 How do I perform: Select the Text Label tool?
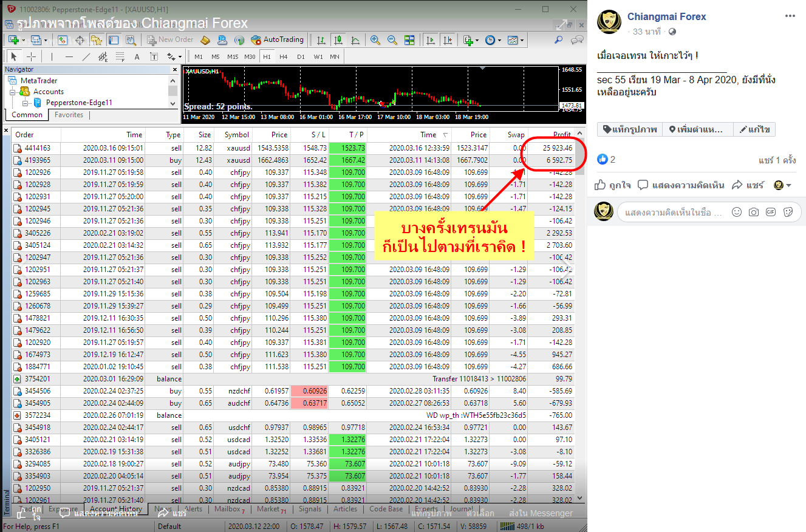pyautogui.click(x=154, y=57)
